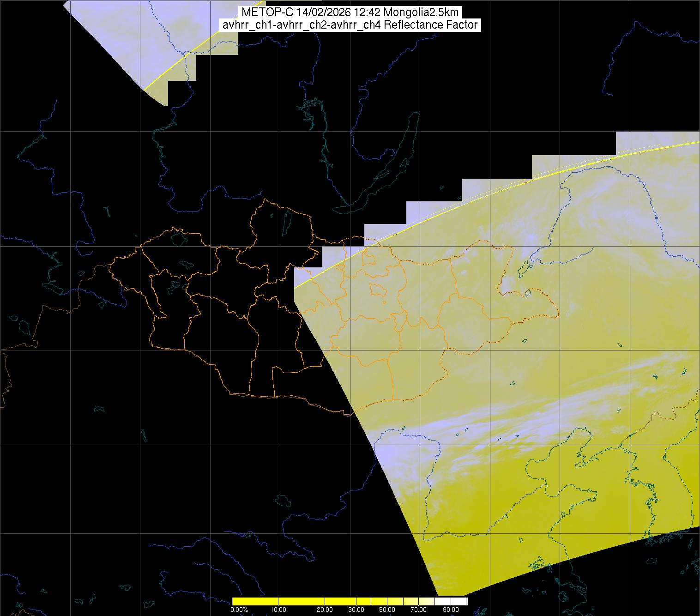
Task: Click the 50.00 tick label on the colorbar
Action: point(387,610)
